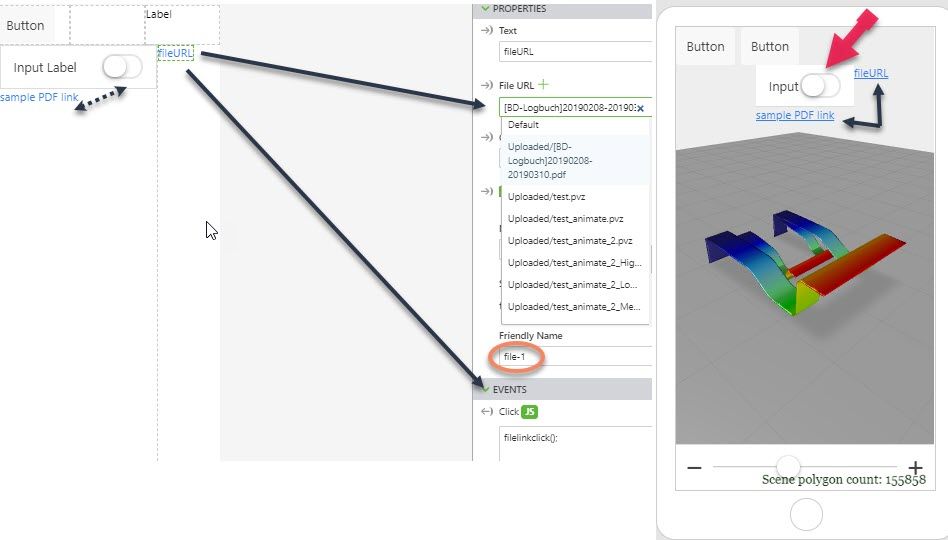Open the File URL combo box
Image resolution: width=948 pixels, height=540 pixels.
pyautogui.click(x=575, y=108)
